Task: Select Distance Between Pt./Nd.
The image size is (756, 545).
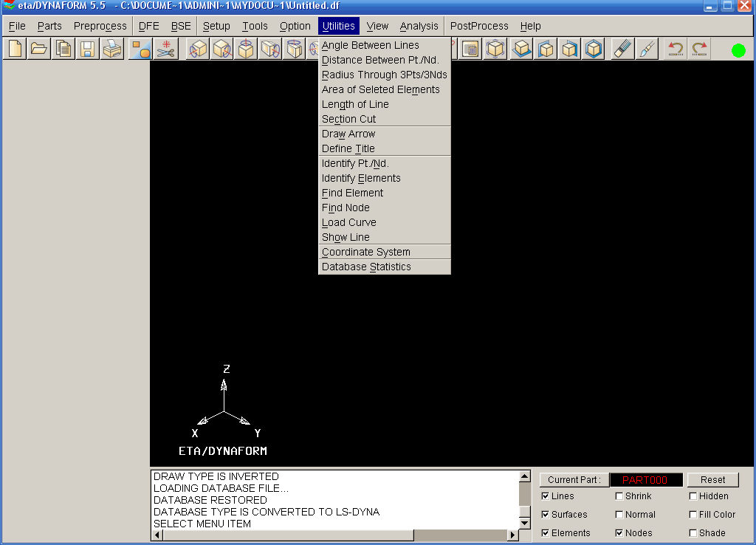Action: (x=385, y=61)
